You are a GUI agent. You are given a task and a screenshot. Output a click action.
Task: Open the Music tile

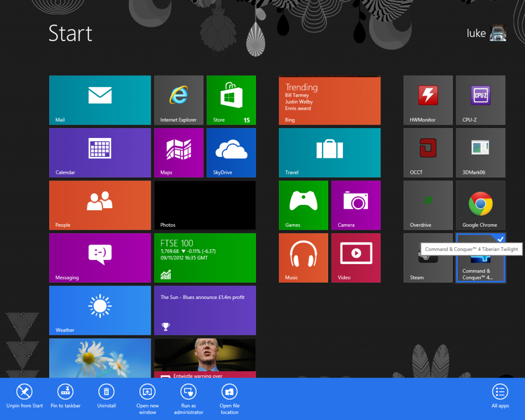(x=304, y=258)
